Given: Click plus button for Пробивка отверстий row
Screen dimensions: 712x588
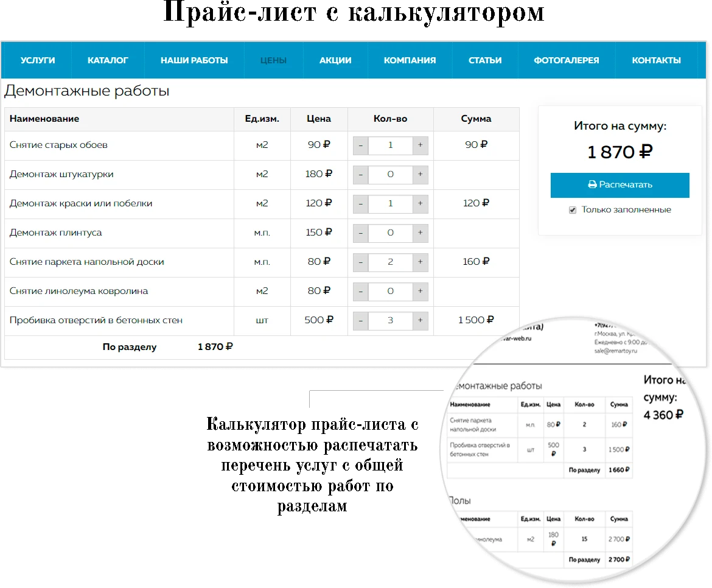Looking at the screenshot, I should [x=420, y=321].
